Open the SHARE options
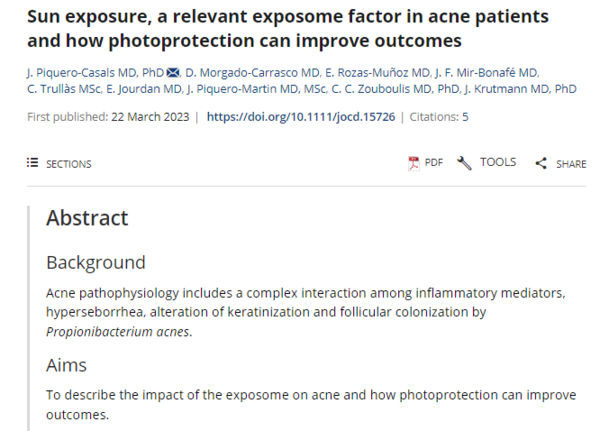 coord(571,164)
